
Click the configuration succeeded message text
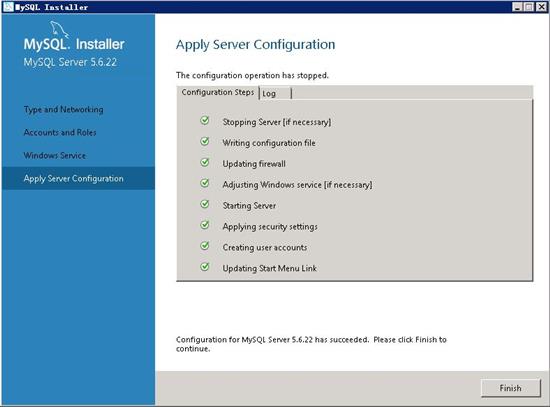click(x=311, y=344)
